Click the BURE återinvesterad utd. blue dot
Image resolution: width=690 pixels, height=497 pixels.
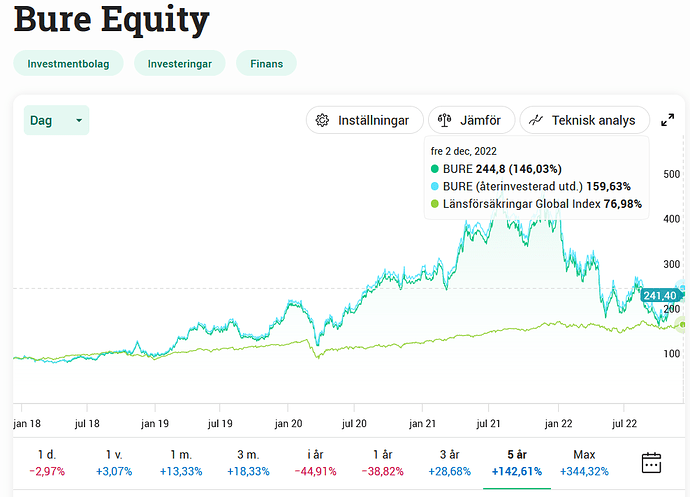click(x=435, y=186)
